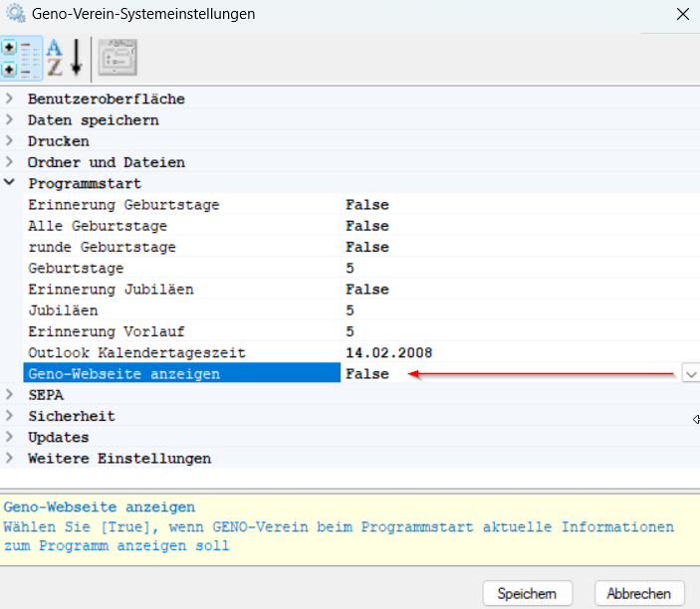Viewport: 700px width, 609px height.
Task: Click the Ordner und Dateien category label
Action: [107, 162]
